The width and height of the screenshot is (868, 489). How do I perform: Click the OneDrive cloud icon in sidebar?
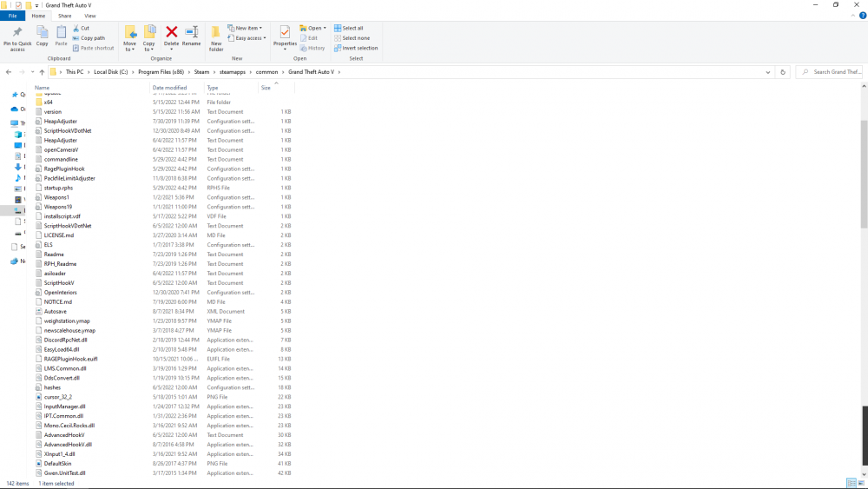[x=15, y=109]
